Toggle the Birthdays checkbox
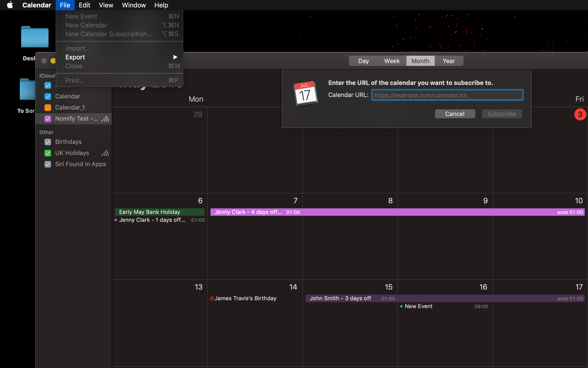588x368 pixels. [48, 142]
